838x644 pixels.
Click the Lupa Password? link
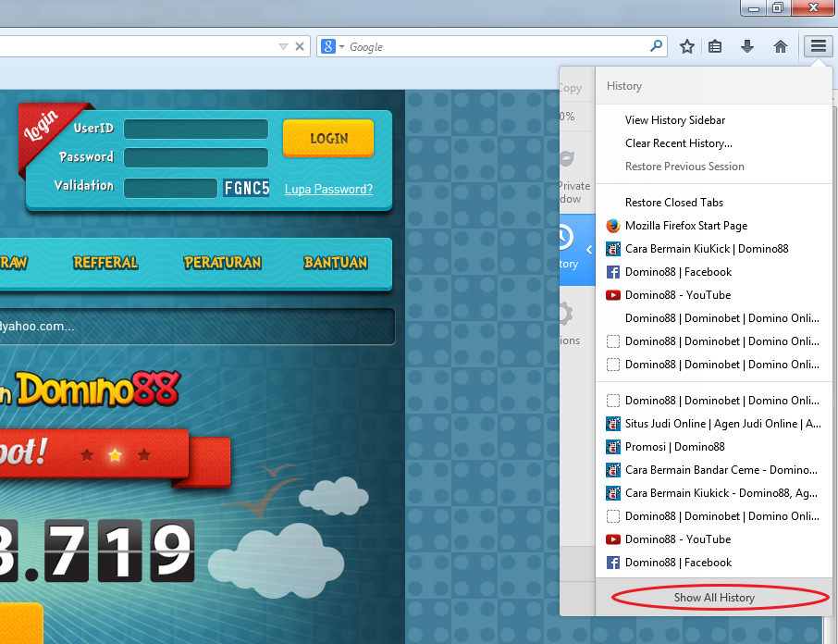click(328, 189)
